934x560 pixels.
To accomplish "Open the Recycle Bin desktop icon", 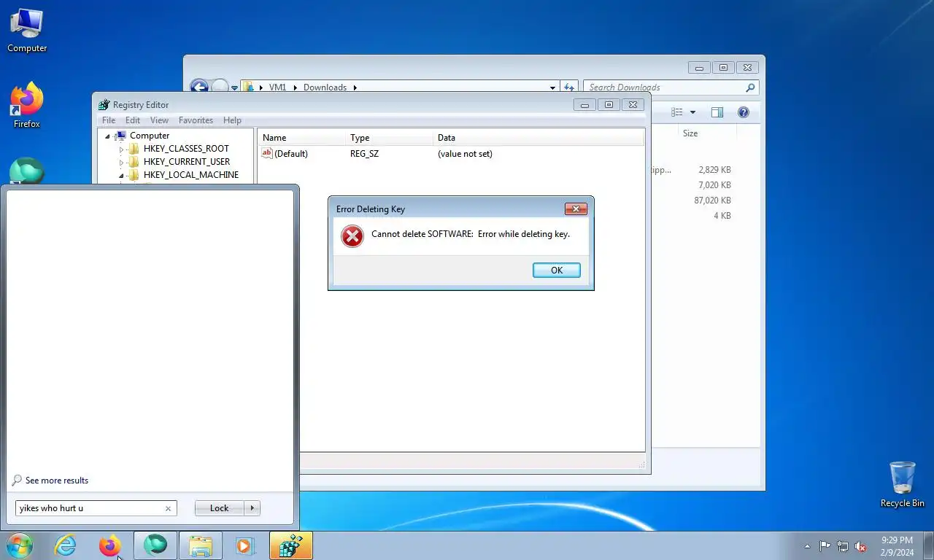I will click(x=903, y=484).
